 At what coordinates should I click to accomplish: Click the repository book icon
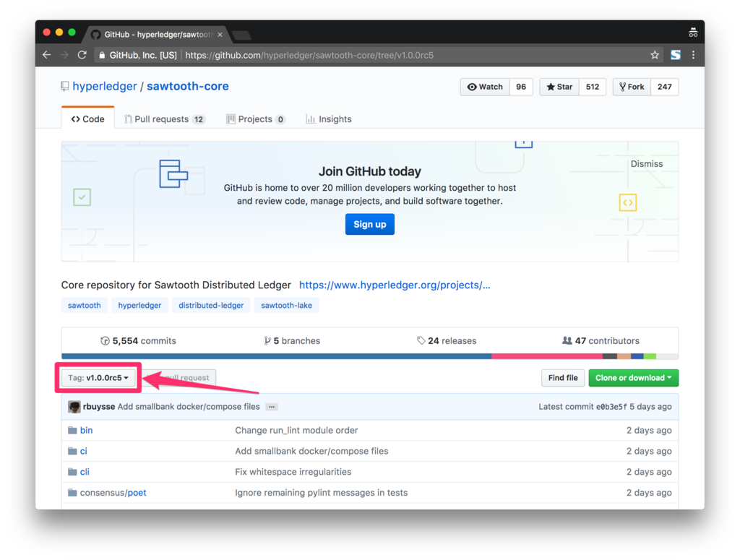tap(64, 86)
